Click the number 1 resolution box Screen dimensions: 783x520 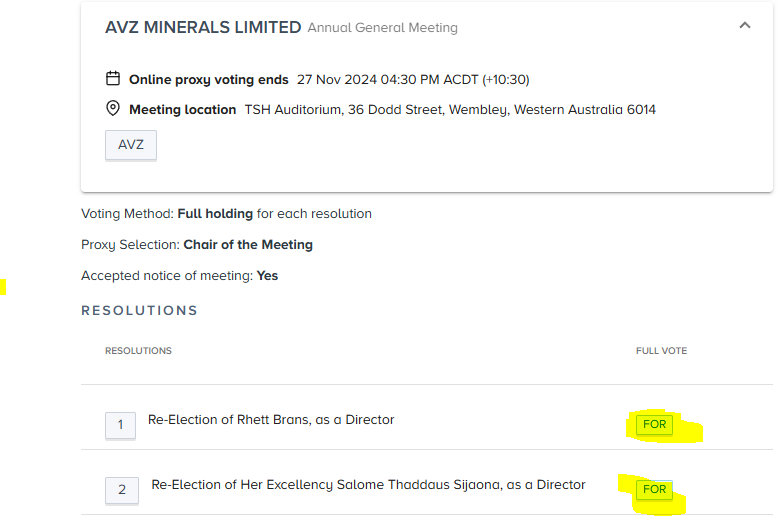click(120, 425)
